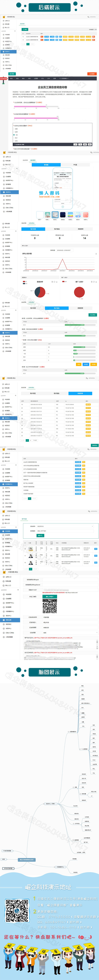Click the 总参与人数 value 14
Image resolution: width=99 pixels, height=980 pixels.
pos(85,238)
